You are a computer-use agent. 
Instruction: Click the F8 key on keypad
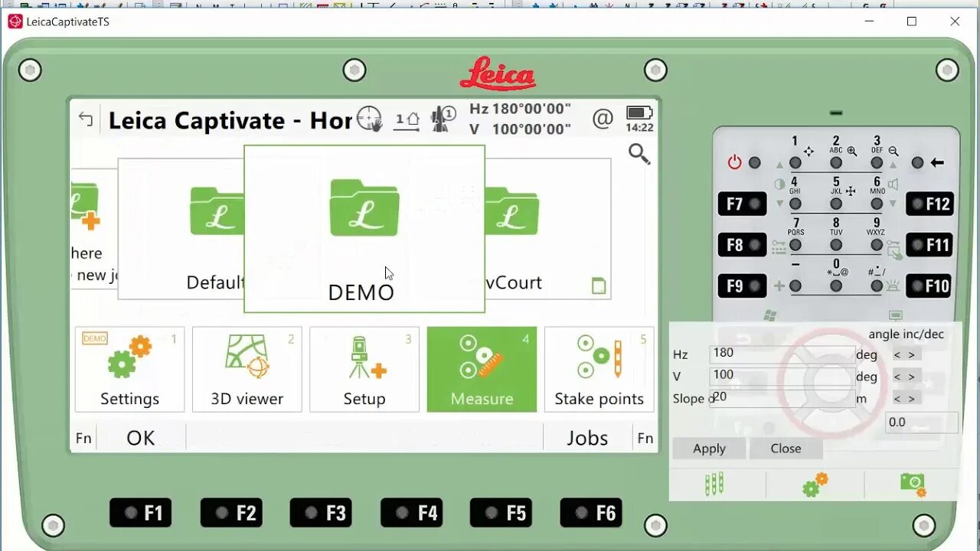tap(742, 245)
